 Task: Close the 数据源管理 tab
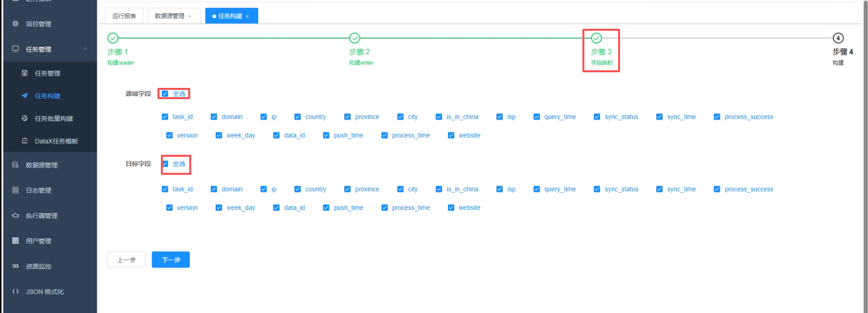[x=190, y=16]
